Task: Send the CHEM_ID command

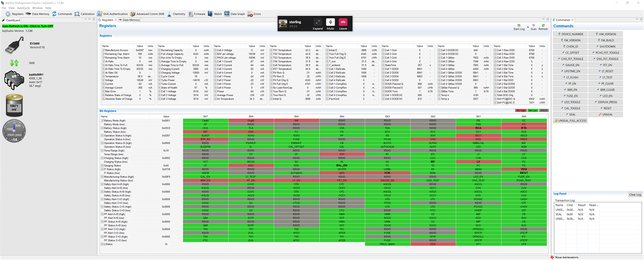Action: coord(571,46)
